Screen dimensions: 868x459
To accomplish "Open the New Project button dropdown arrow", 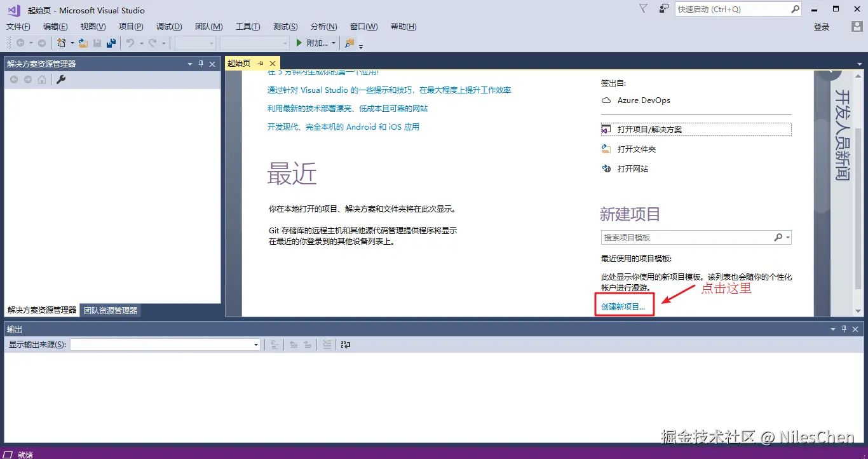I will click(72, 43).
